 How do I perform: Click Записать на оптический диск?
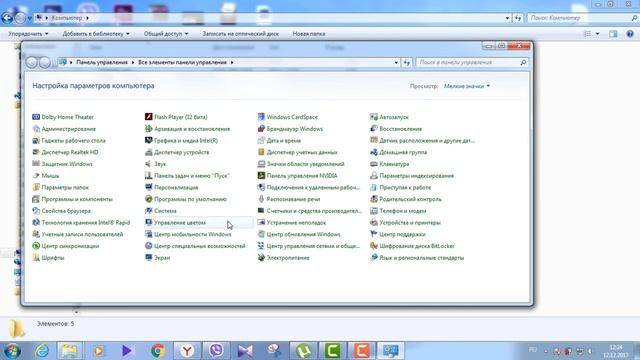240,34
